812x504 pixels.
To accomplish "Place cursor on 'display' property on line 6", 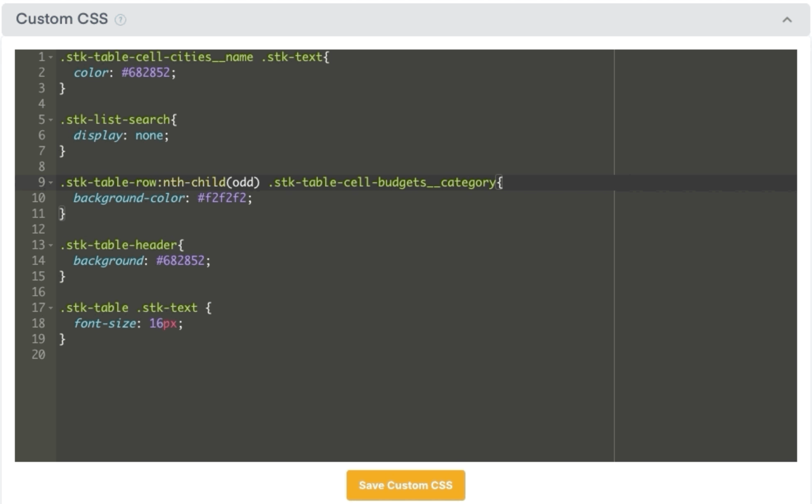I will (98, 135).
